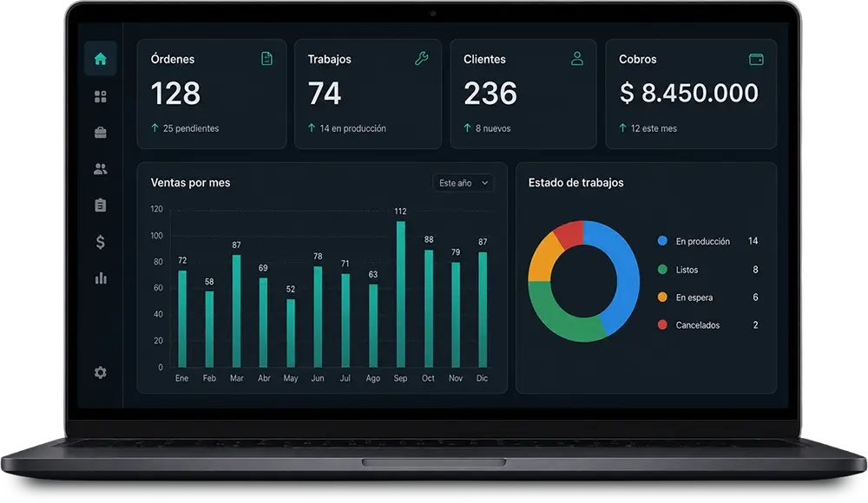
Task: Open the Home icon in sidebar
Action: click(100, 59)
